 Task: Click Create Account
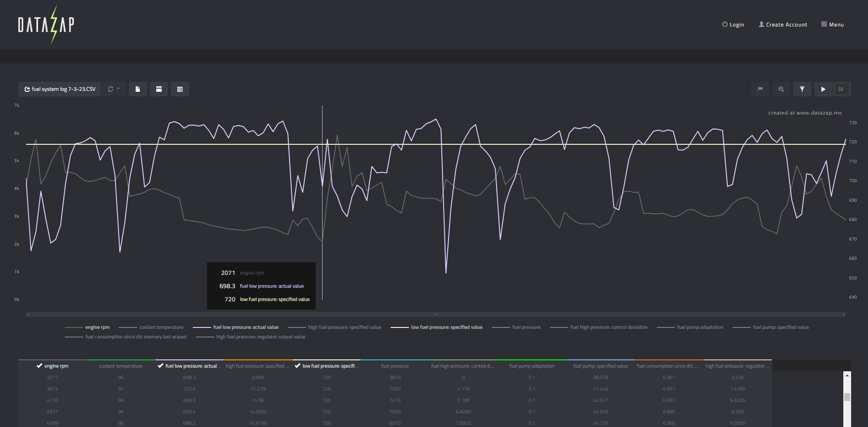click(x=783, y=25)
